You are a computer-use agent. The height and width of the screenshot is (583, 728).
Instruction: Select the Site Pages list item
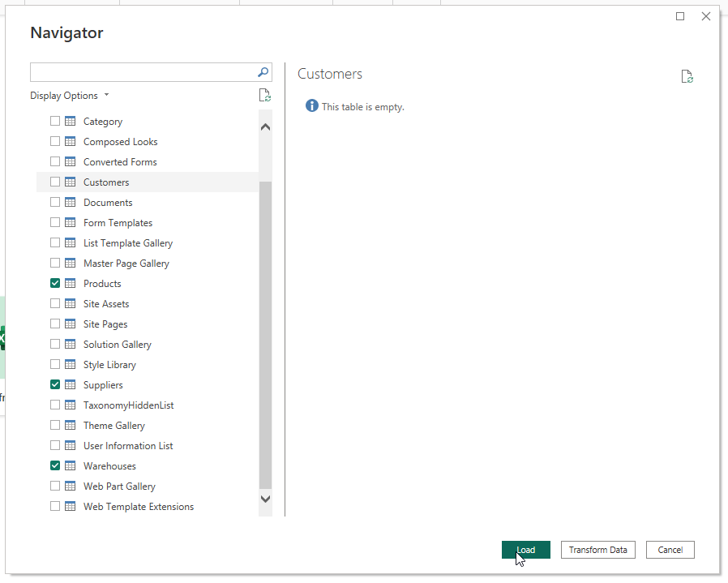coord(105,324)
